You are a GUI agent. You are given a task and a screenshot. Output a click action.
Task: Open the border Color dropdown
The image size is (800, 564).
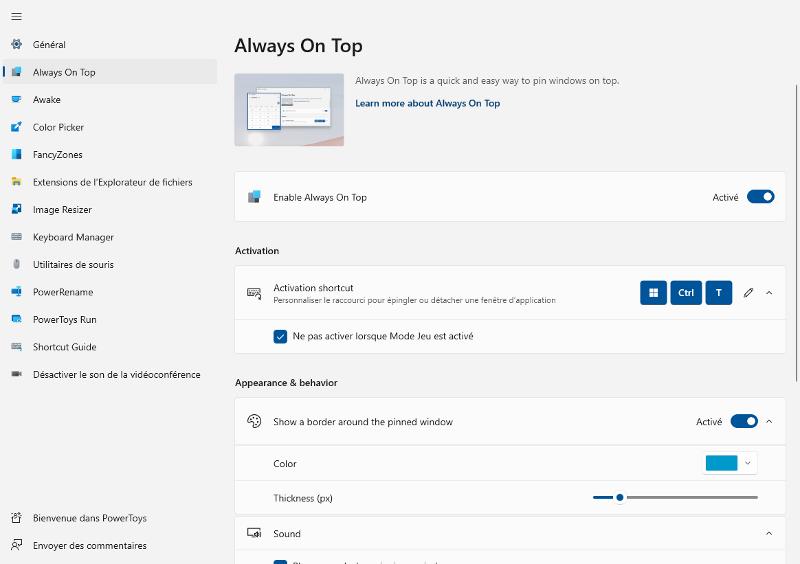click(x=730, y=463)
